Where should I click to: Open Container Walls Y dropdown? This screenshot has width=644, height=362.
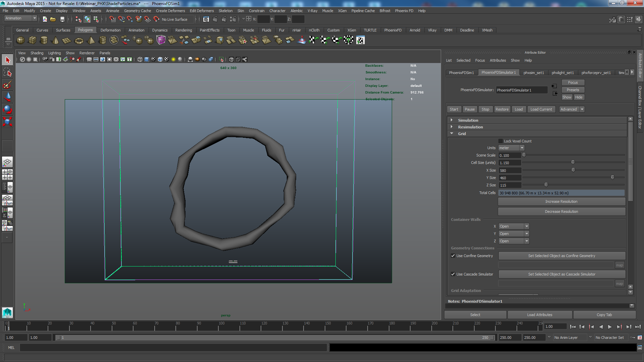(x=514, y=234)
